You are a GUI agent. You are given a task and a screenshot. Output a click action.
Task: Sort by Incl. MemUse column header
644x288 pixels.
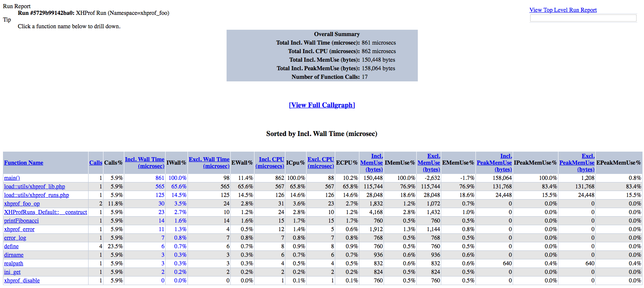[372, 163]
